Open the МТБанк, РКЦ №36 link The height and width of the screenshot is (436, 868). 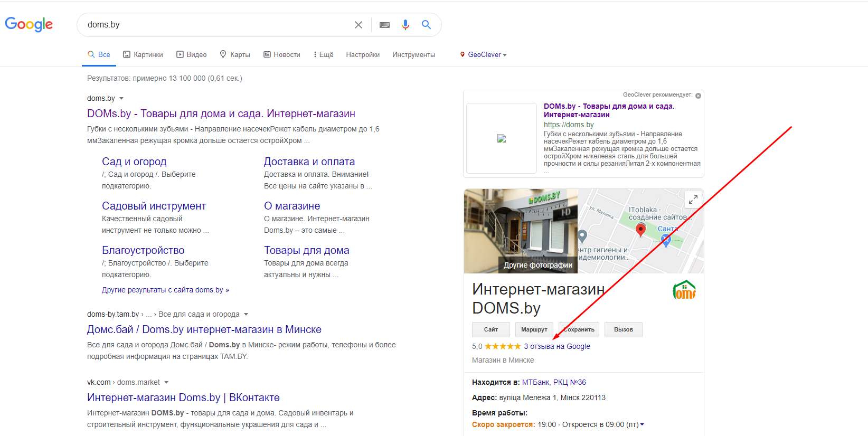554,382
